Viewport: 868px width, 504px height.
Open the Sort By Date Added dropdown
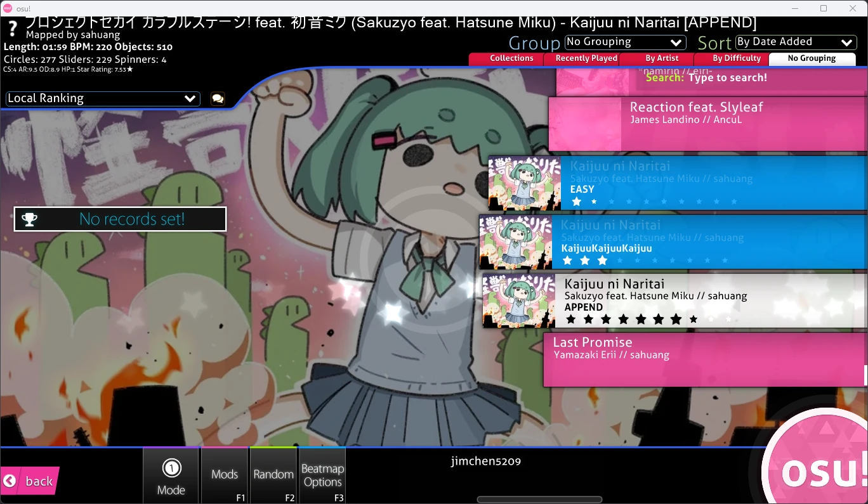pos(796,42)
